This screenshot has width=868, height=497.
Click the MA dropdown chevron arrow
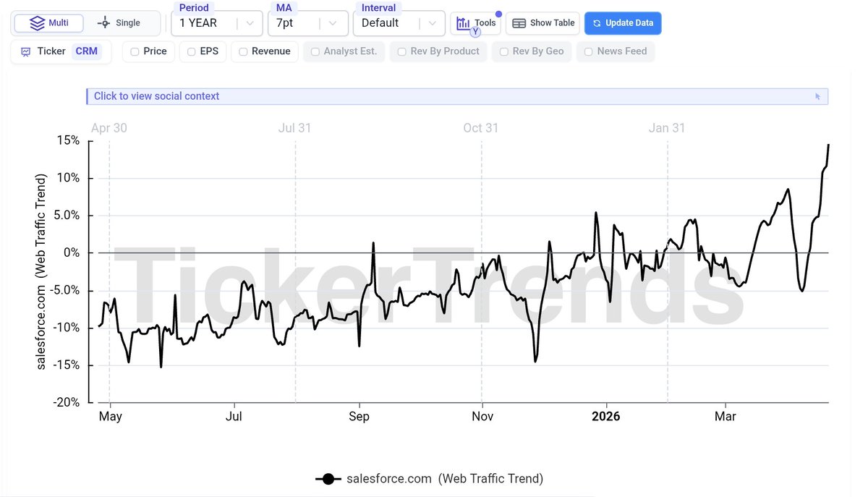[x=333, y=23]
